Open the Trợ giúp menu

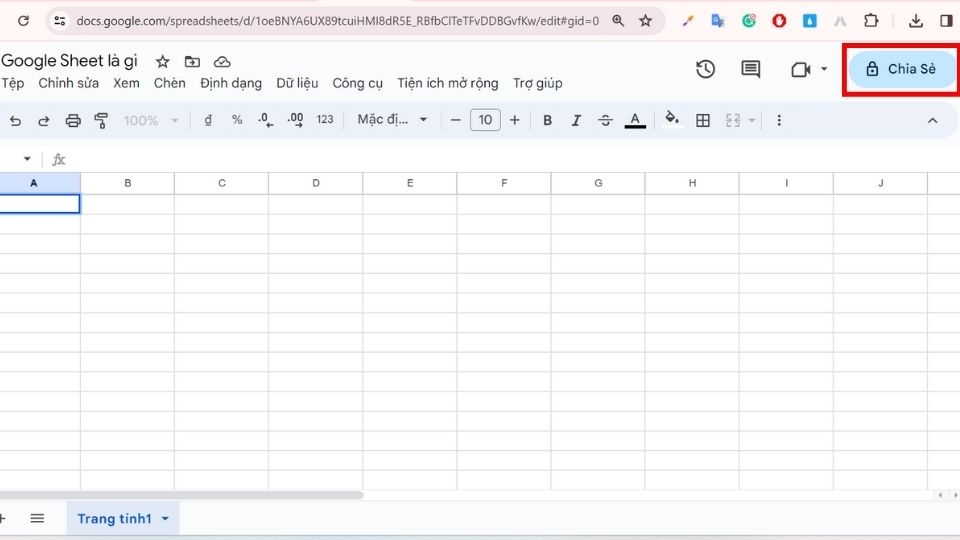coord(538,83)
